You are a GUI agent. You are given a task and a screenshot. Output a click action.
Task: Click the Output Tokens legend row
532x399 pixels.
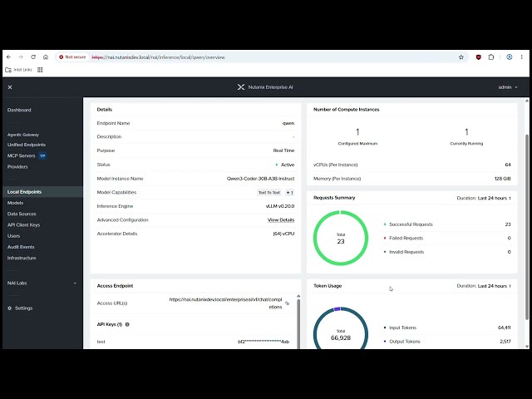tap(447, 342)
